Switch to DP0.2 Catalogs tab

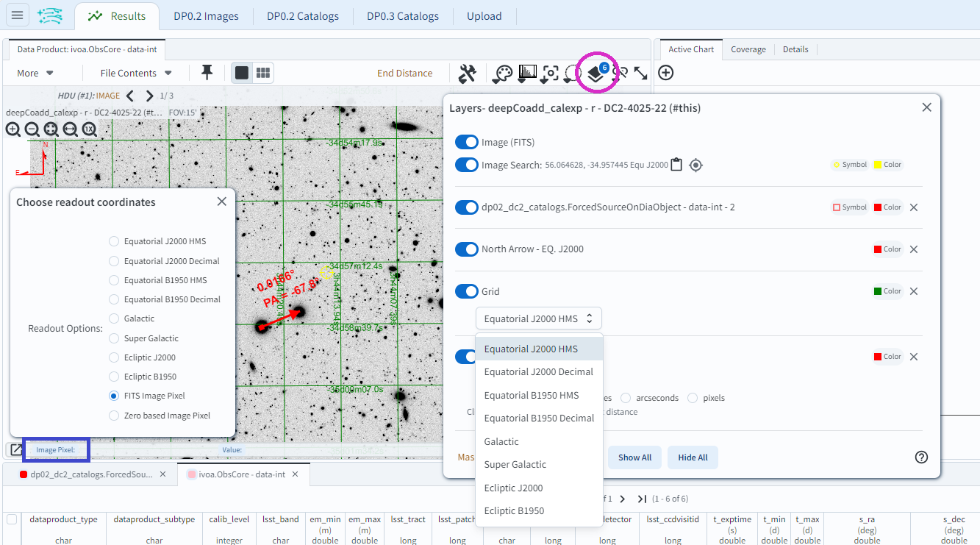pos(302,16)
